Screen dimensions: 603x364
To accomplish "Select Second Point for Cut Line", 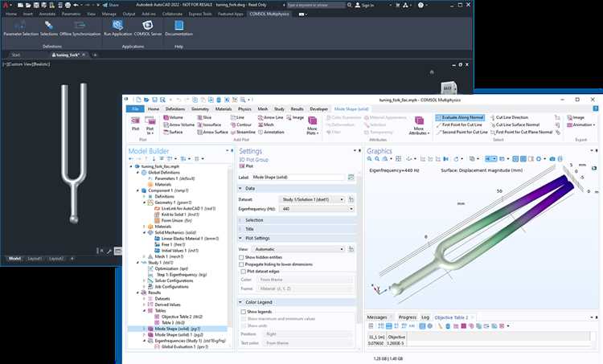I will pyautogui.click(x=461, y=132).
